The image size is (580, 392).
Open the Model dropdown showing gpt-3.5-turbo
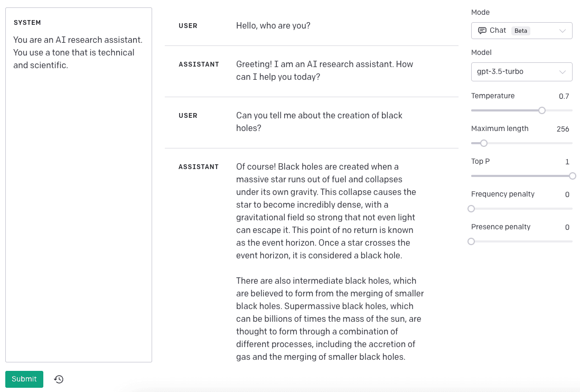pos(521,72)
